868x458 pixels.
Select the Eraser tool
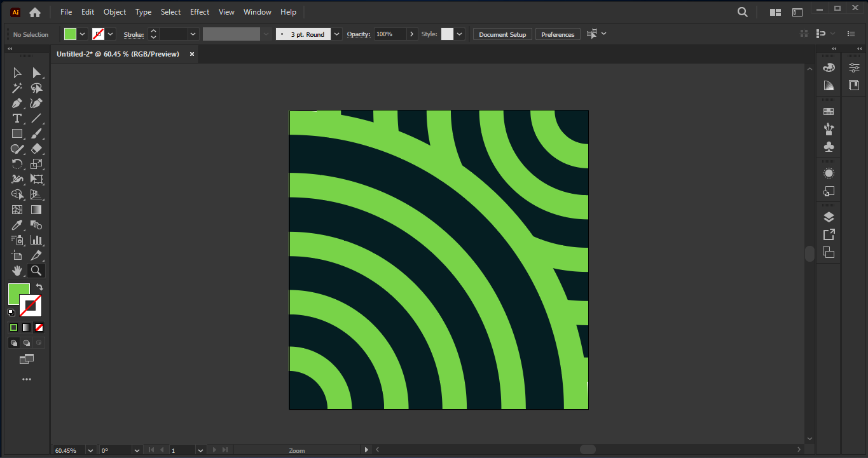pyautogui.click(x=36, y=149)
